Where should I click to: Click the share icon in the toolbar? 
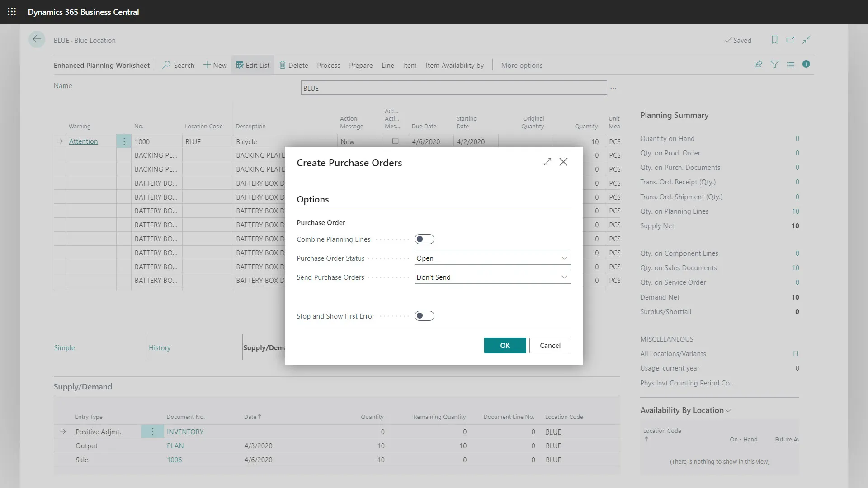click(x=758, y=65)
